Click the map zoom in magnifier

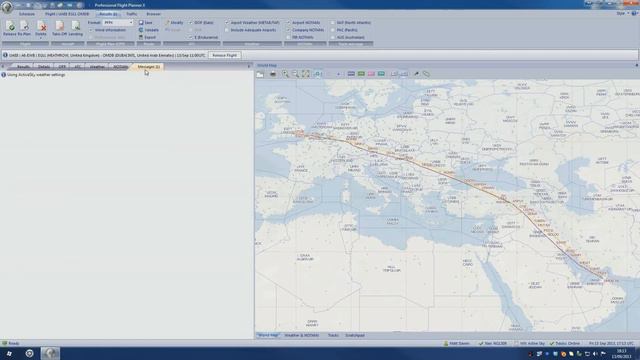pyautogui.click(x=285, y=74)
